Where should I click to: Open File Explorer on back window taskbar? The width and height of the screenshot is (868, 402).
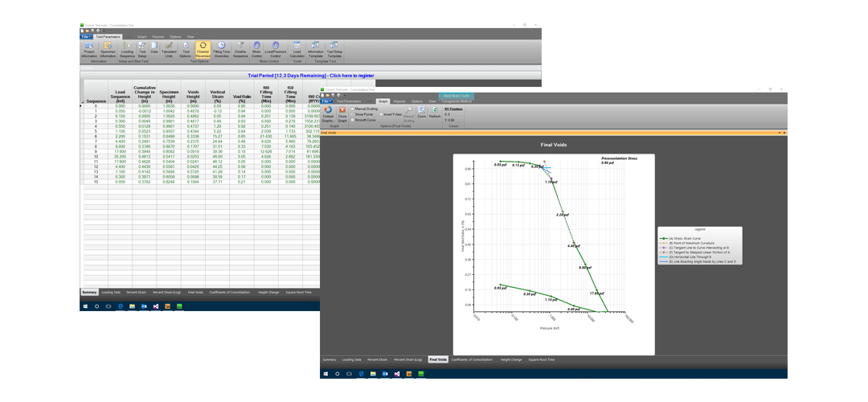pyautogui.click(x=133, y=306)
